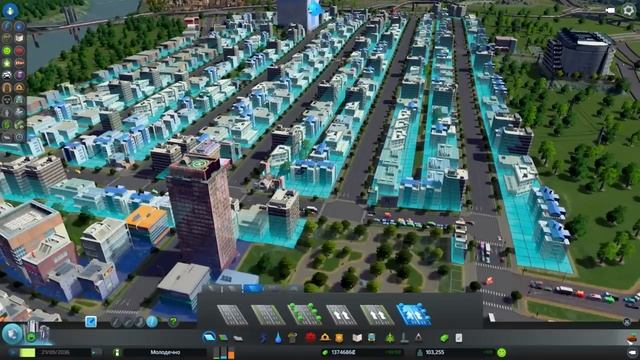Open the Garbage bin menu icon

tap(292, 338)
